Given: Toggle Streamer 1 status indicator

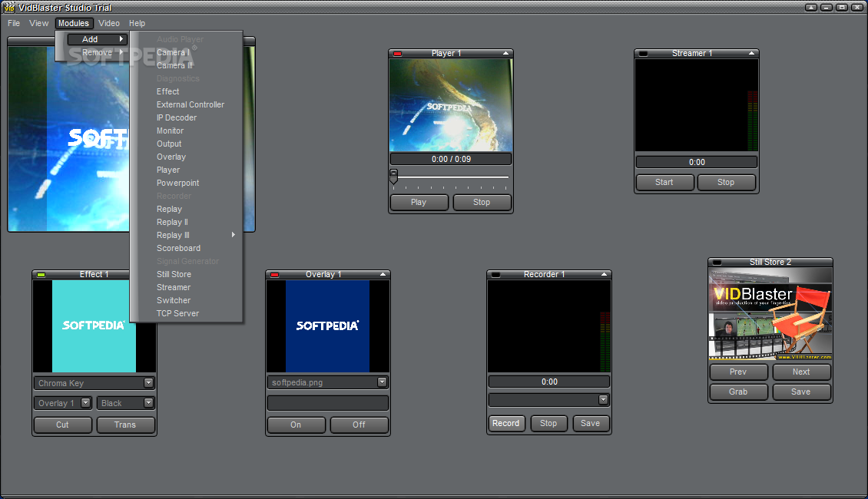Looking at the screenshot, I should [x=643, y=54].
